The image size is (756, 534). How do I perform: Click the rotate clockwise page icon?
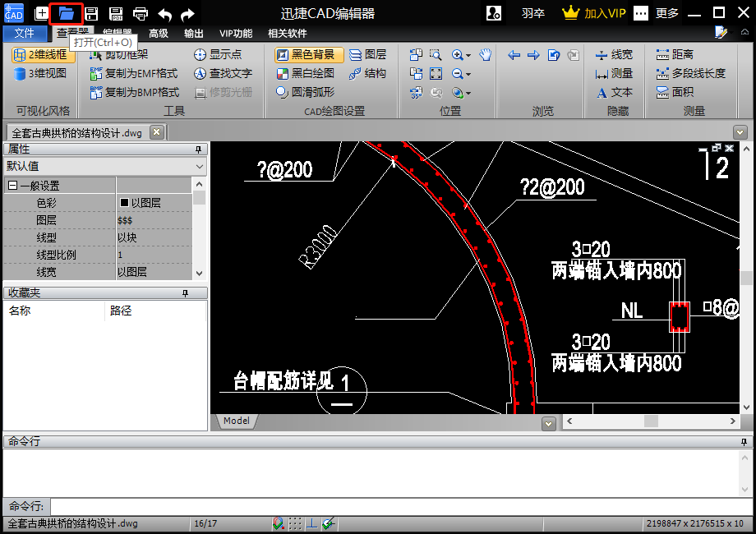tap(416, 73)
